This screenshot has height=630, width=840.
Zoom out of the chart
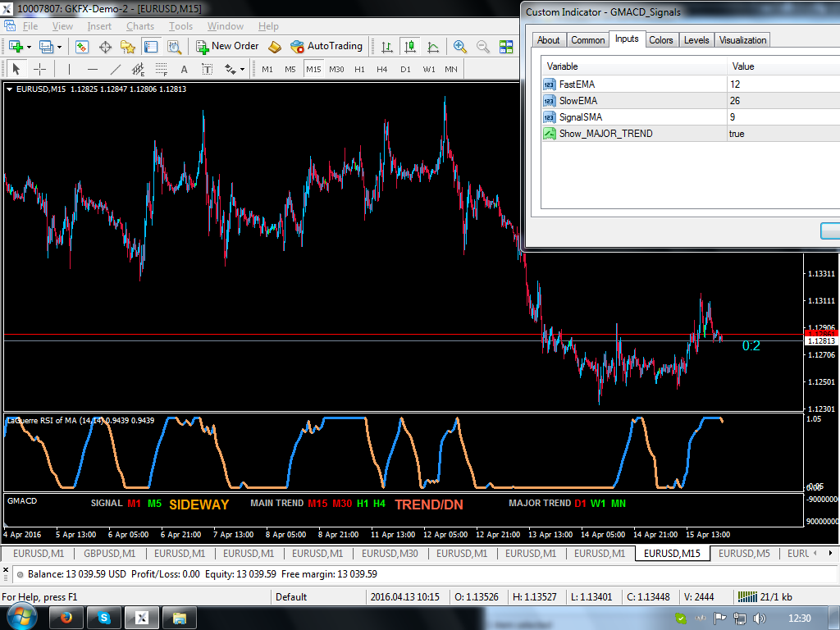tap(482, 47)
